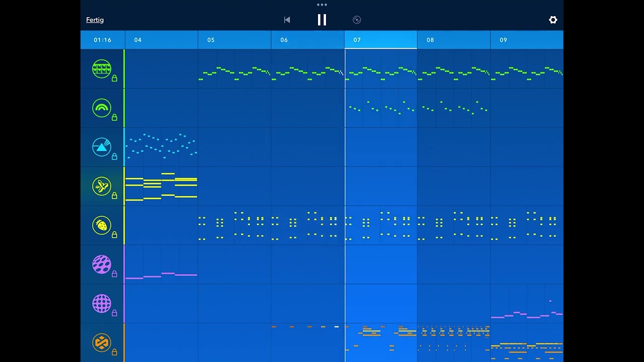Open settings gear

point(553,20)
